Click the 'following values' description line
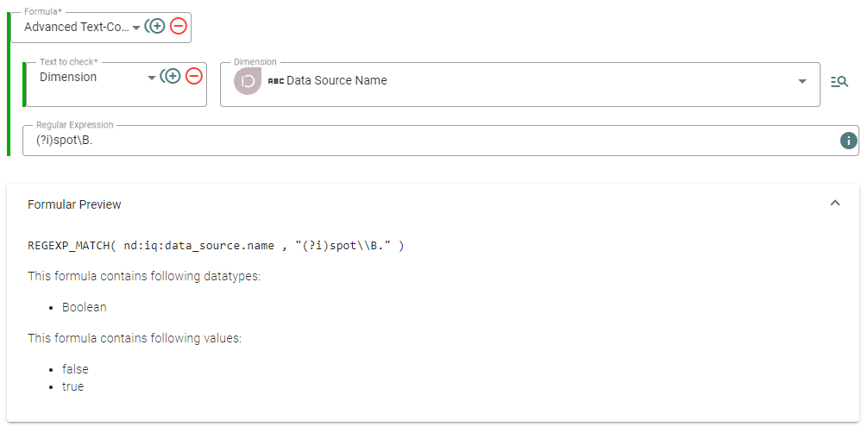This screenshot has width=868, height=433. coord(135,338)
